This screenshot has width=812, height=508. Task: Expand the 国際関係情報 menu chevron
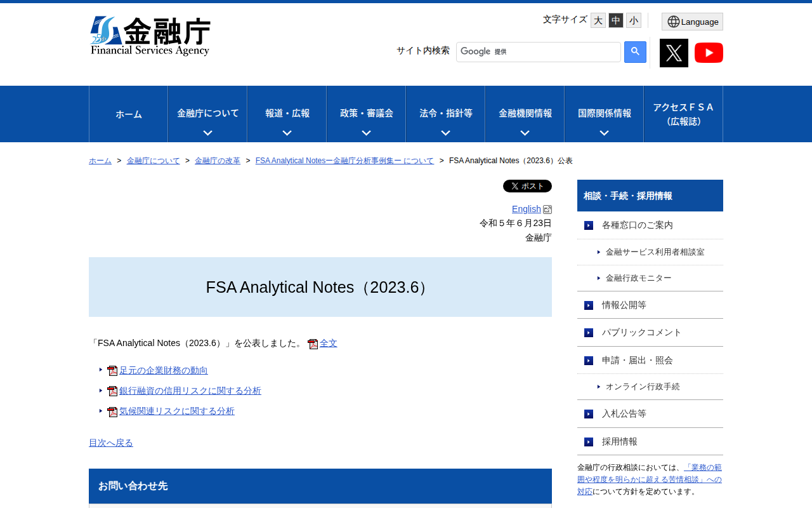tap(604, 133)
